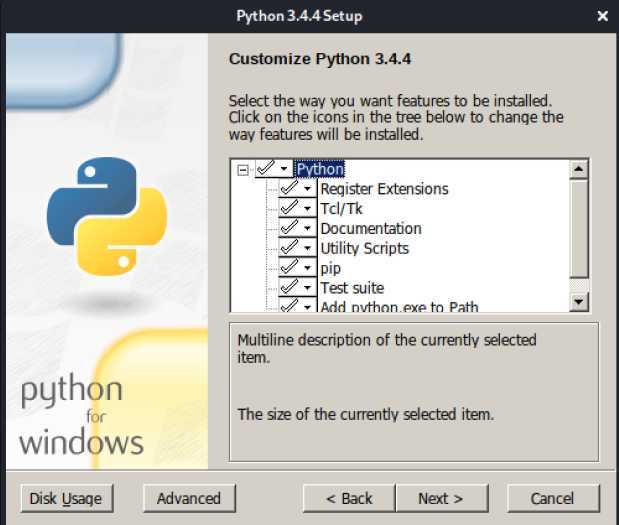Click the feature list scrollbar thumb
This screenshot has width=619, height=525.
click(x=579, y=229)
